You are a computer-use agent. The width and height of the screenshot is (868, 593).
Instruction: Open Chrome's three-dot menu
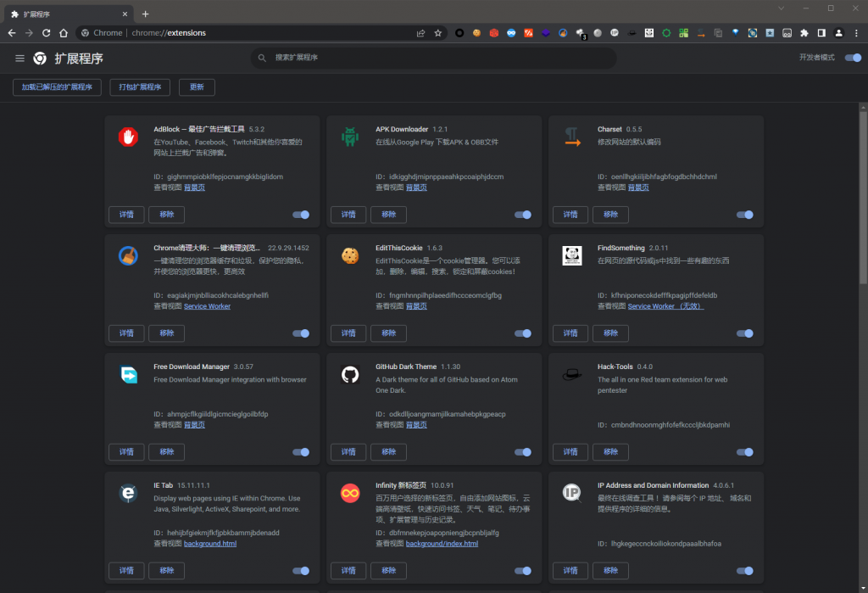pyautogui.click(x=856, y=33)
